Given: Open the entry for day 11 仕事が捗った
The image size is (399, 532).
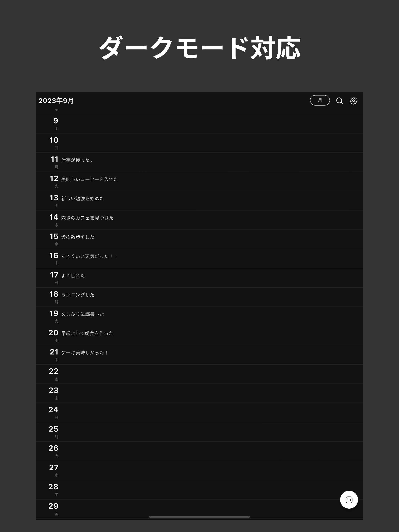Looking at the screenshot, I should [77, 160].
